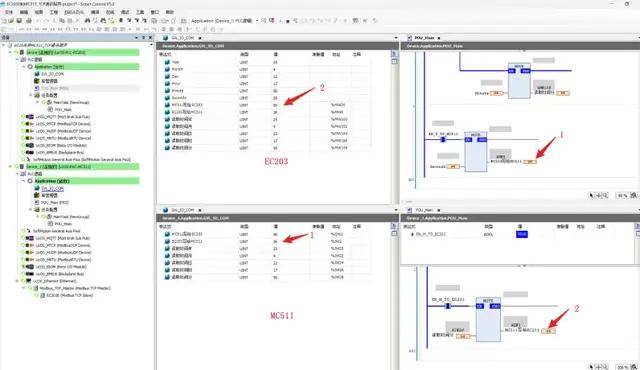Select GVL_IO_COM under the EC203 device
This screenshot has height=370, width=640.
[x=52, y=74]
